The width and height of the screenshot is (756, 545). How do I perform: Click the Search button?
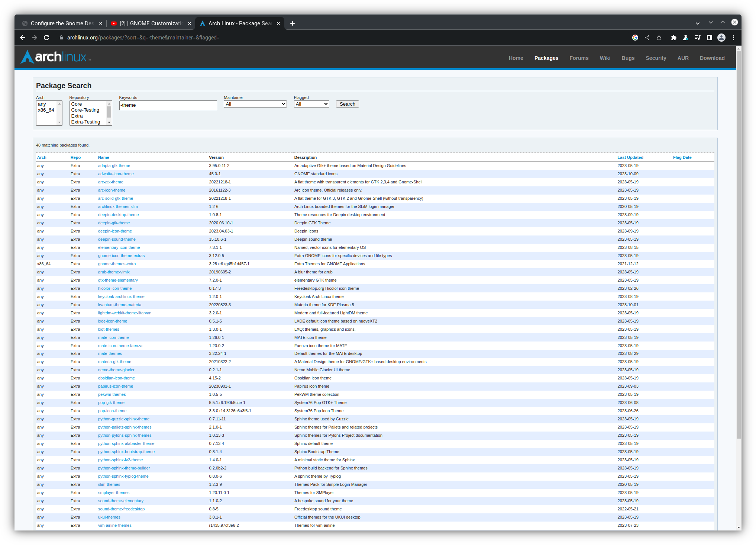tap(348, 104)
